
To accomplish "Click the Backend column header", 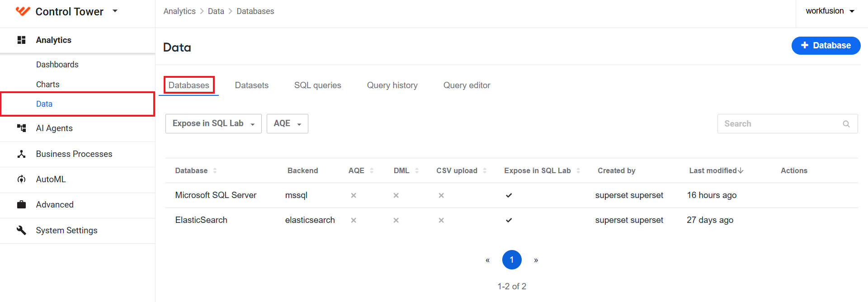I will pyautogui.click(x=303, y=170).
